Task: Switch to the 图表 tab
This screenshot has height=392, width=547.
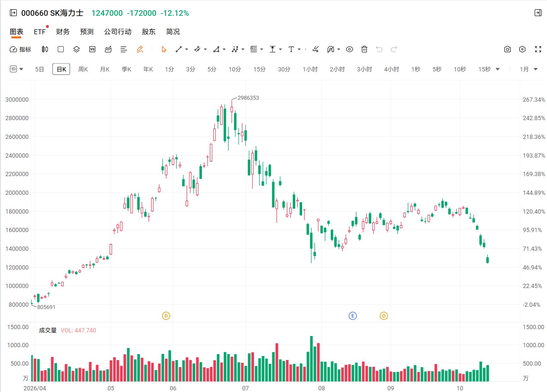Action: click(x=16, y=32)
